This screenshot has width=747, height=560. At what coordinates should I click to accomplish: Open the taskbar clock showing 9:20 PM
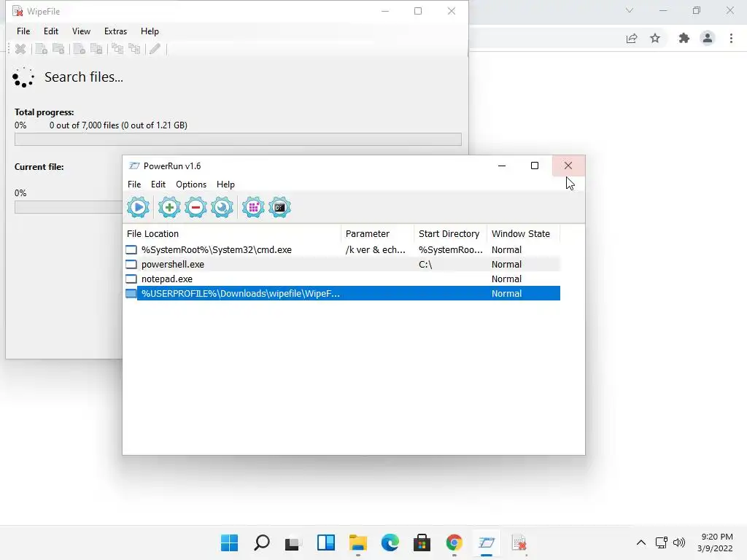715,542
